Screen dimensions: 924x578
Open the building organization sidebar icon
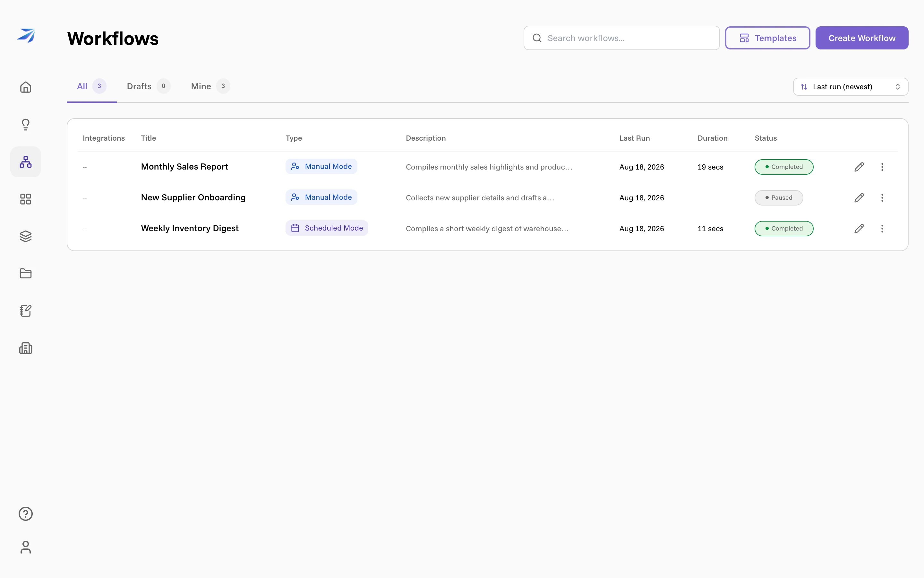pos(26,348)
